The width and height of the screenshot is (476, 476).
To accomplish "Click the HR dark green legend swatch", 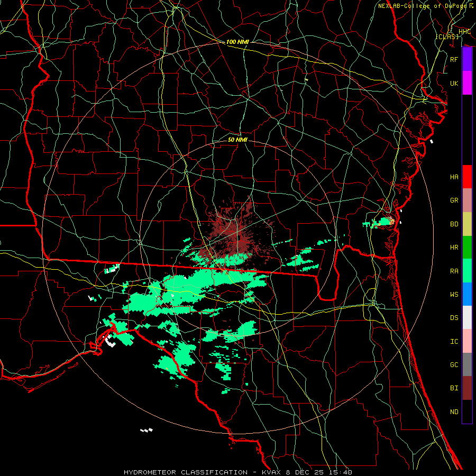I will coord(467,248).
